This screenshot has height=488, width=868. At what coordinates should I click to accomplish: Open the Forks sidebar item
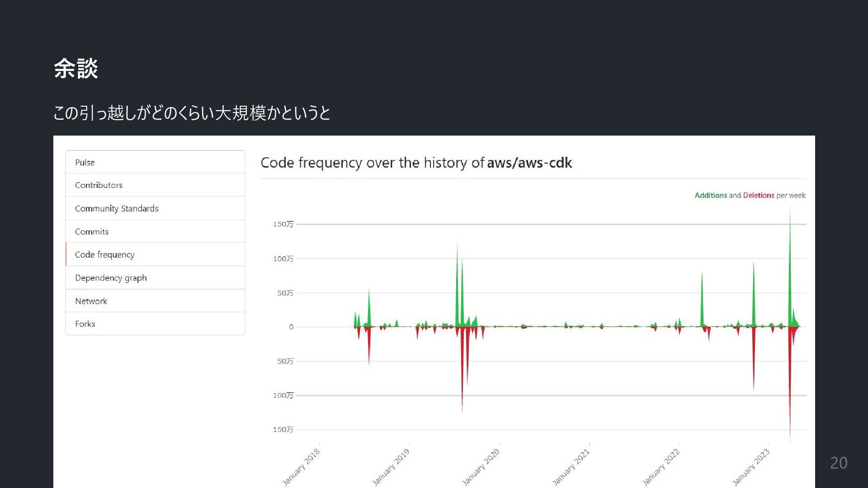155,324
